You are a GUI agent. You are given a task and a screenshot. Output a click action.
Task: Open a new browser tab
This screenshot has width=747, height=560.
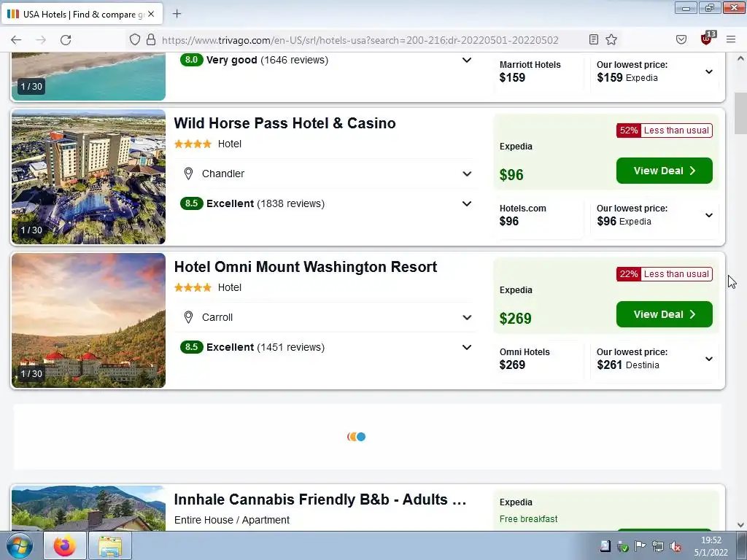177,14
